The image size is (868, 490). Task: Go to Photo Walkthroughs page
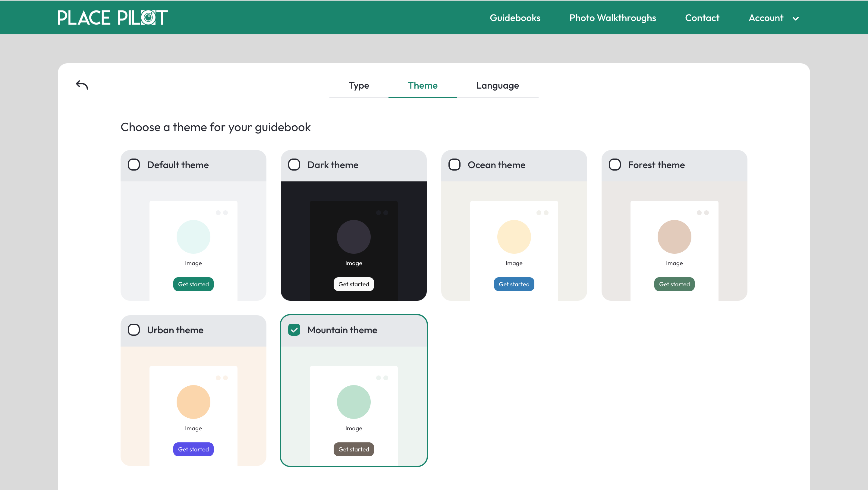tap(613, 18)
